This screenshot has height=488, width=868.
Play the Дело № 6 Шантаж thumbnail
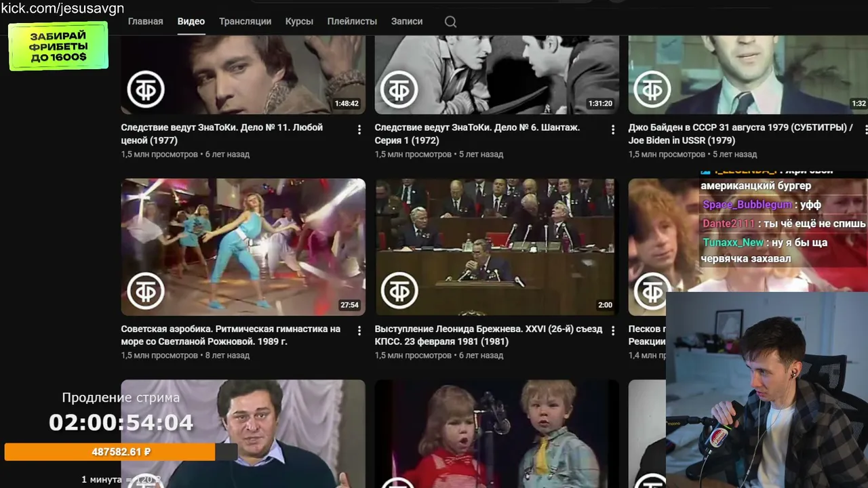tap(496, 75)
